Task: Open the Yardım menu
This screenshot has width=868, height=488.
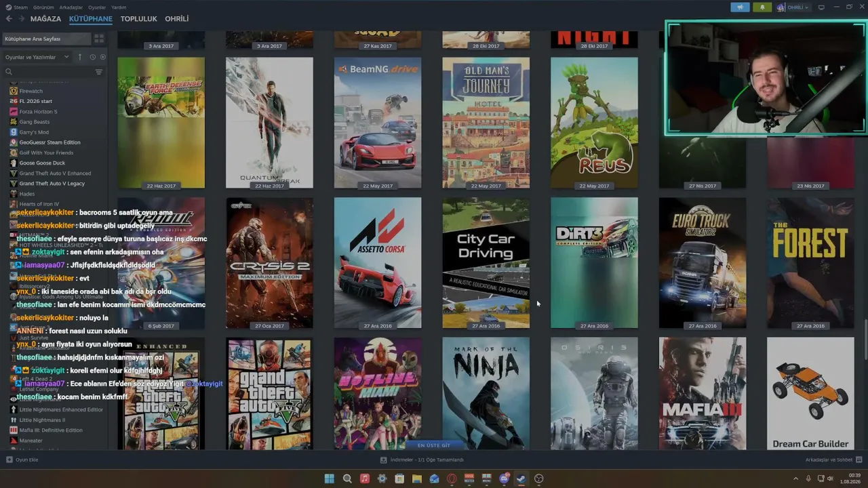Action: tap(119, 7)
